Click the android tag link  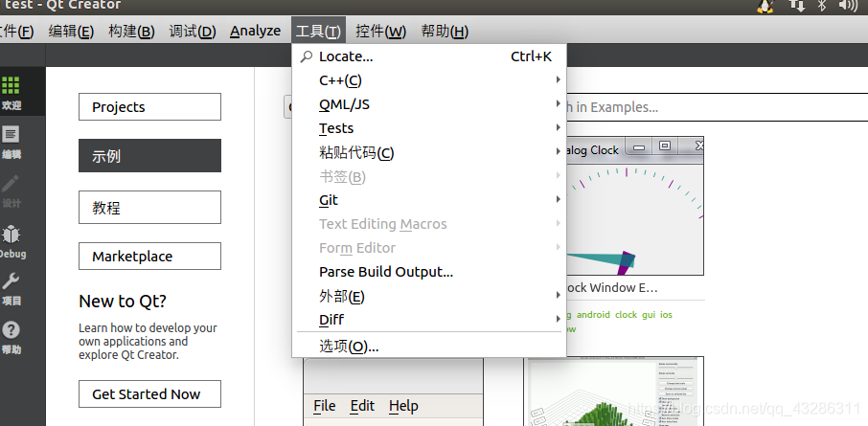coord(593,314)
